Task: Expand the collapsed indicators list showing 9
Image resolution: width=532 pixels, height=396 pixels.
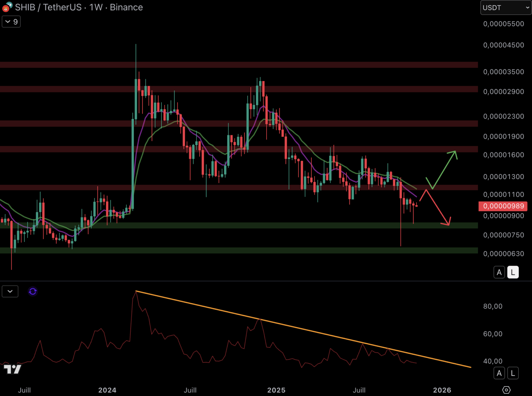Action: click(x=11, y=22)
